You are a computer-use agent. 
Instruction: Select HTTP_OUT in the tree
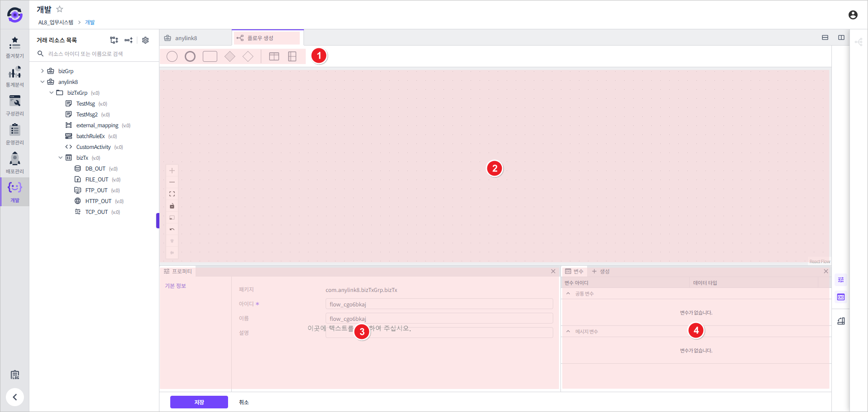point(98,201)
